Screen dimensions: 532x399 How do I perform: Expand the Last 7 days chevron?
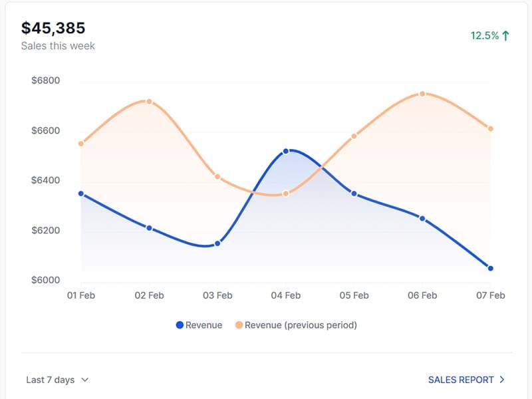[84, 380]
